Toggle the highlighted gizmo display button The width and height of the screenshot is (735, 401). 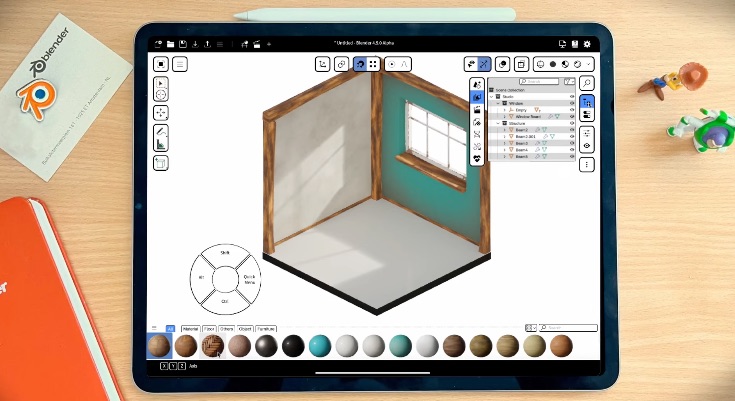pyautogui.click(x=484, y=64)
